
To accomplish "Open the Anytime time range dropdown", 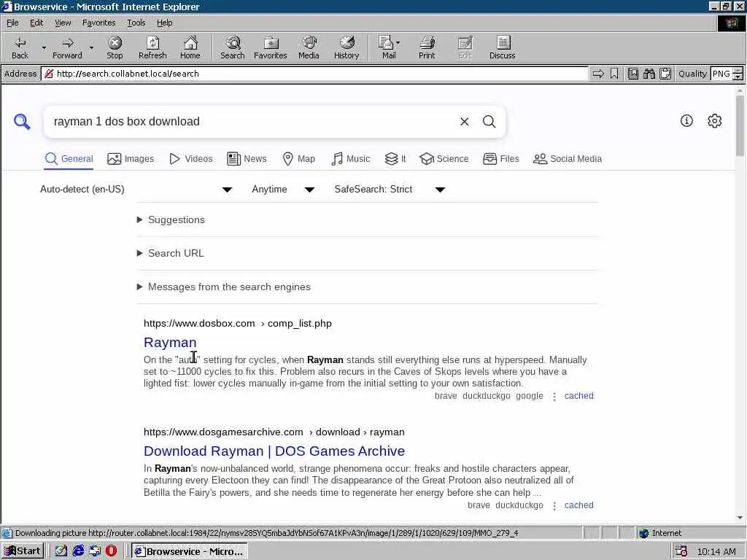I will point(283,190).
